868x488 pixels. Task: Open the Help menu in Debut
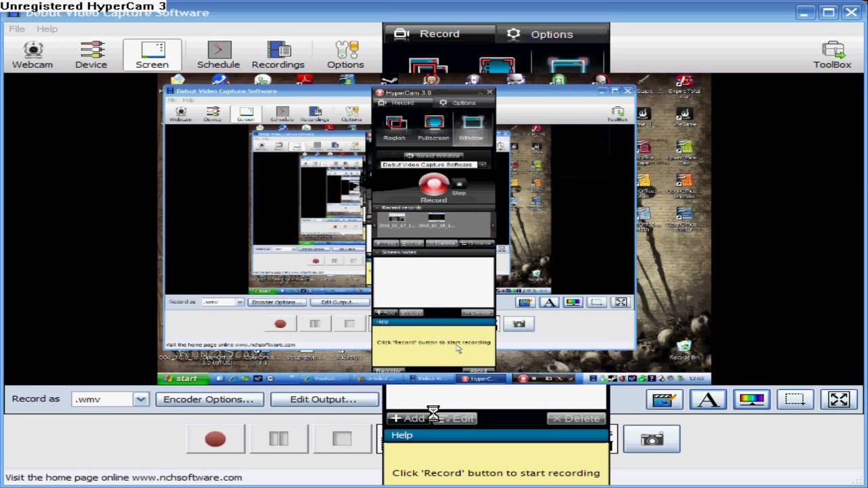47,29
